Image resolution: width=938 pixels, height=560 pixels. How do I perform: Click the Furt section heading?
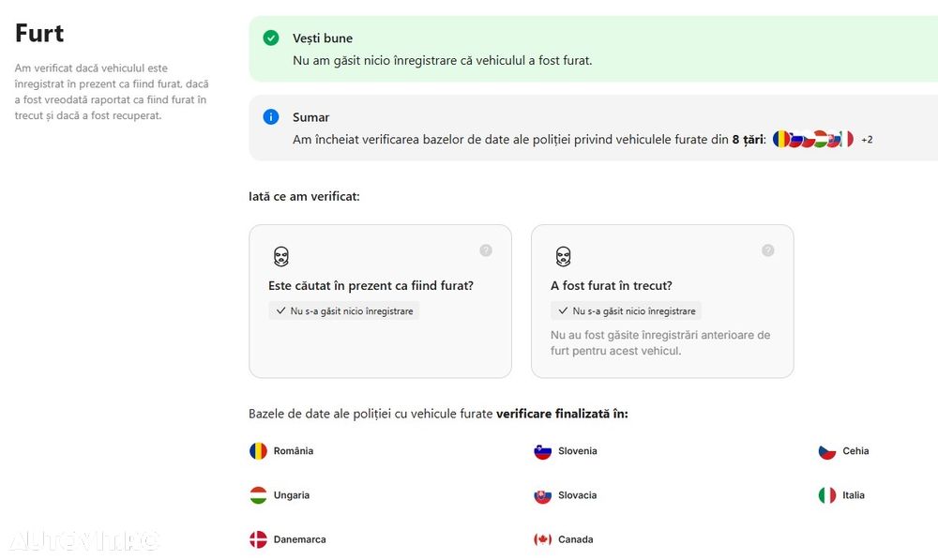39,34
